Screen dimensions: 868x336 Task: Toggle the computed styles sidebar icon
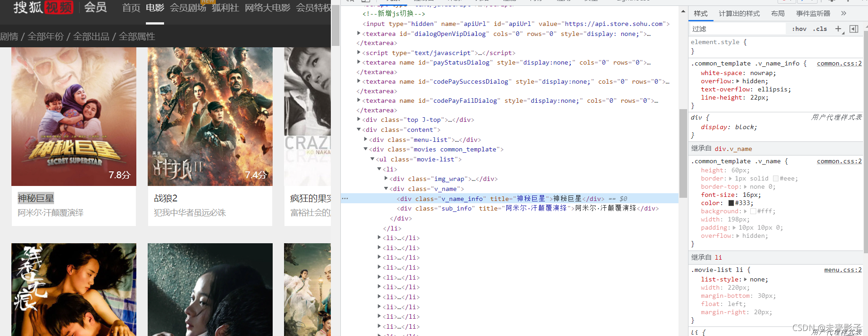point(854,29)
